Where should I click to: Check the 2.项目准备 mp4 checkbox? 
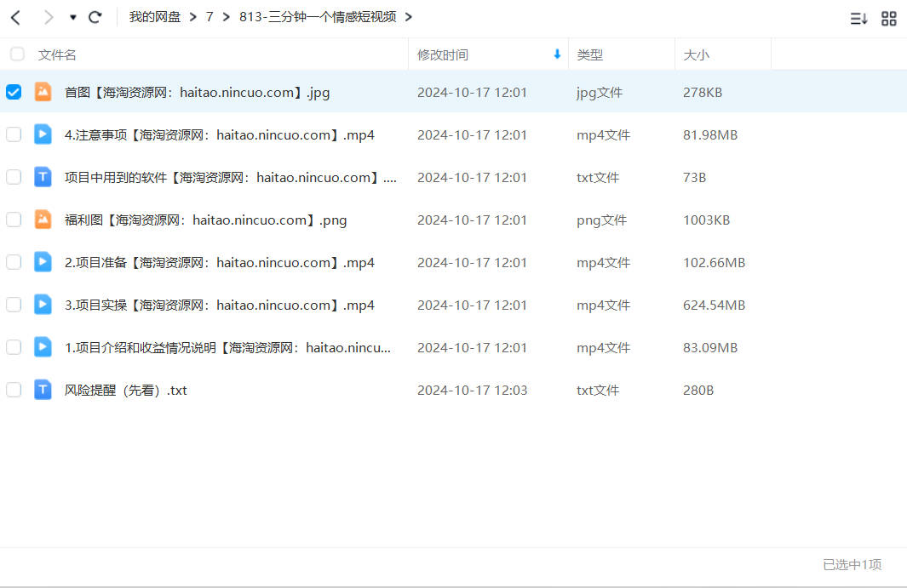tap(14, 262)
